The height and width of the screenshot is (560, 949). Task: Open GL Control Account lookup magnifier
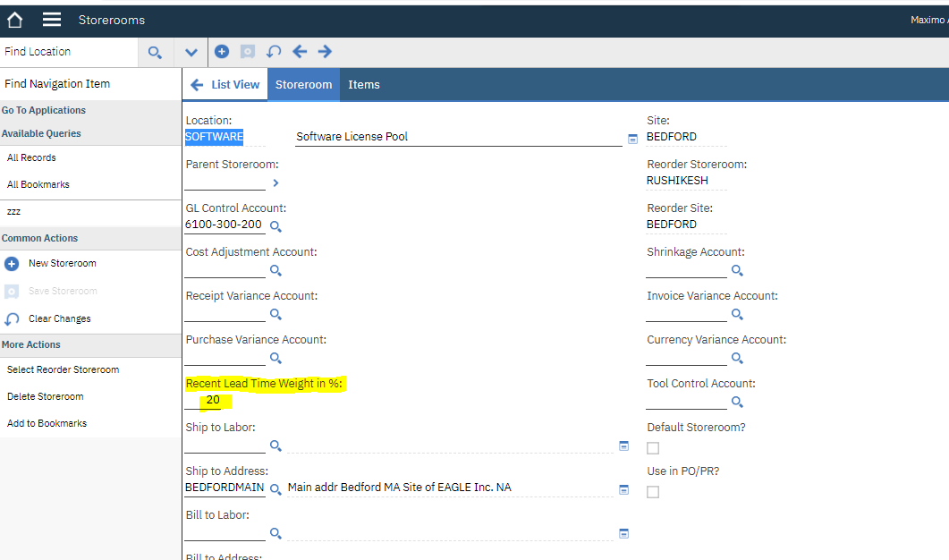point(275,226)
